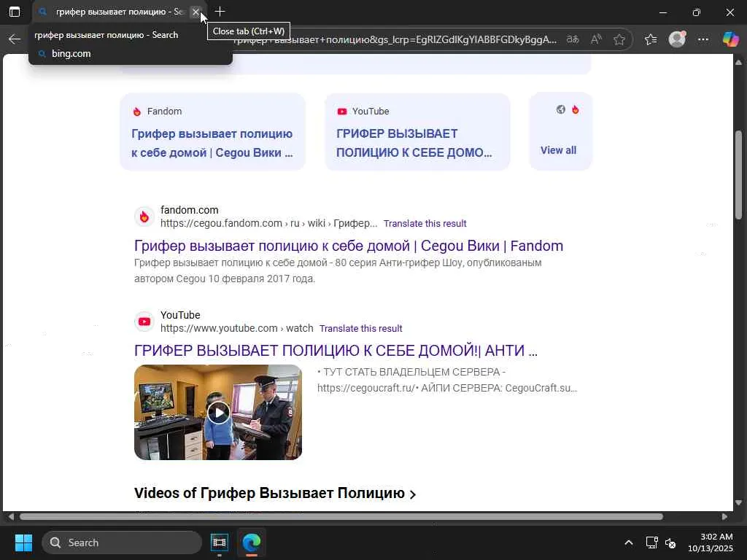Click the vertical scrollbar thumb

tap(738, 174)
